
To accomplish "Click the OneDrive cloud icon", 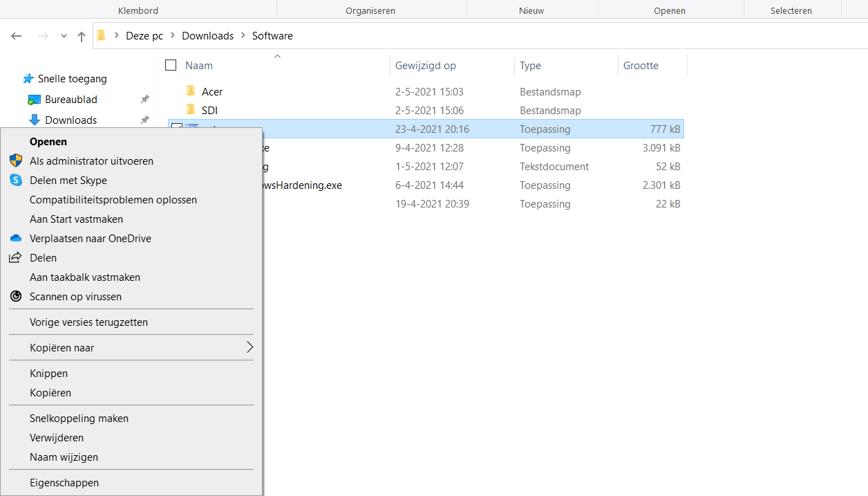I will [16, 239].
